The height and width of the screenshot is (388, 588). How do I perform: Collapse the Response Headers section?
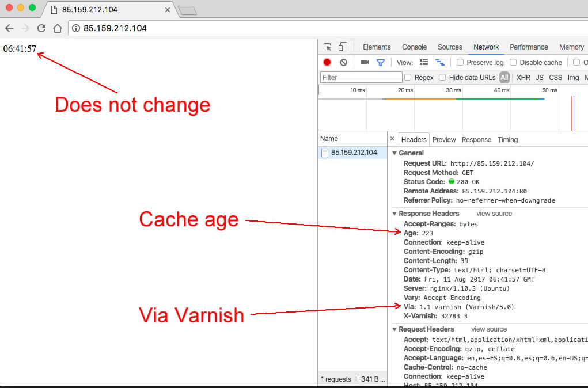click(394, 214)
